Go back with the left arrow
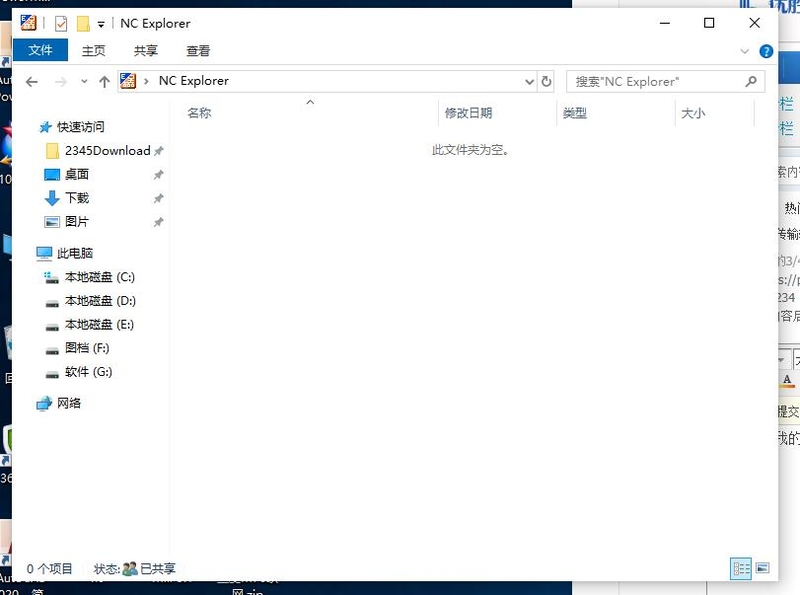Image resolution: width=800 pixels, height=595 pixels. 32,82
